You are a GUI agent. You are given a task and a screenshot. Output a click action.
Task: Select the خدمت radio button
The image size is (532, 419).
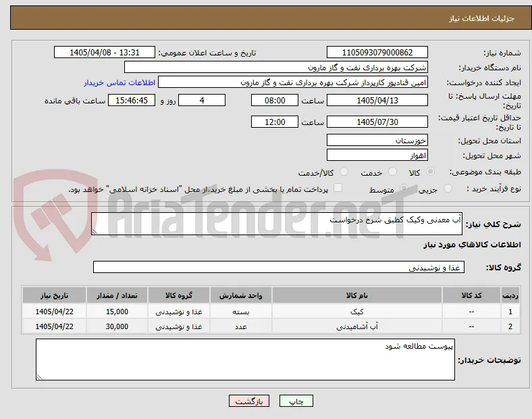pyautogui.click(x=392, y=172)
